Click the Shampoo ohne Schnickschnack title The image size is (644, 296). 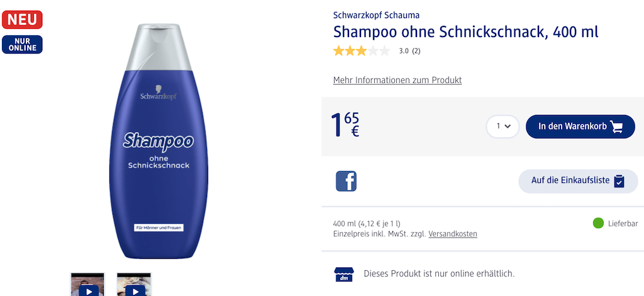465,31
